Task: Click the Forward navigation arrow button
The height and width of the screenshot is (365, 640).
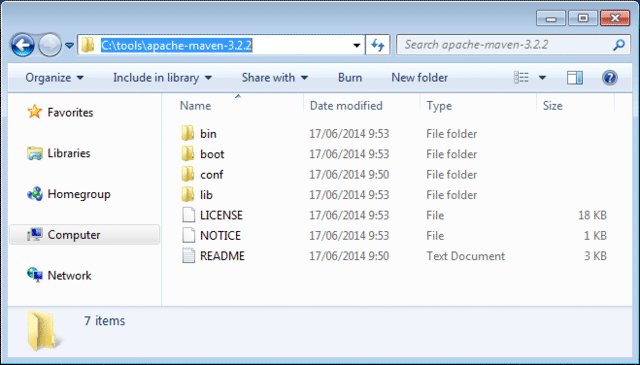Action: (x=50, y=45)
